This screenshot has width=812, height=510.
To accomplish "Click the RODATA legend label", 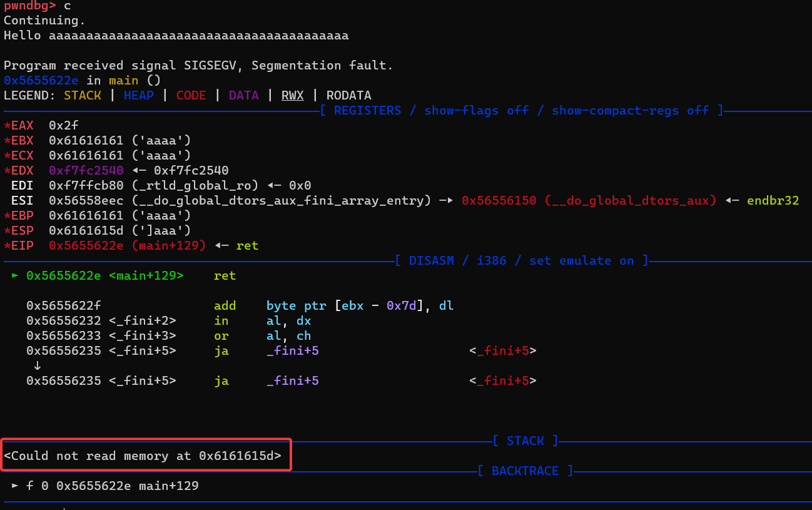I will click(x=348, y=96).
